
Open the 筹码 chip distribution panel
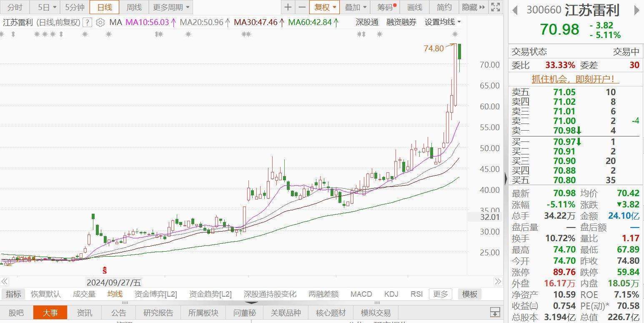[x=386, y=7]
